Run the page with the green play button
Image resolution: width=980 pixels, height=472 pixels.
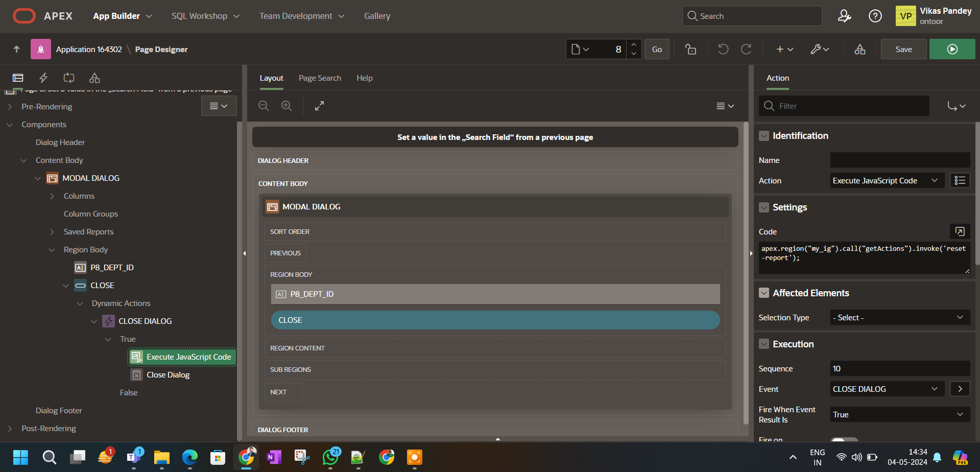point(951,49)
